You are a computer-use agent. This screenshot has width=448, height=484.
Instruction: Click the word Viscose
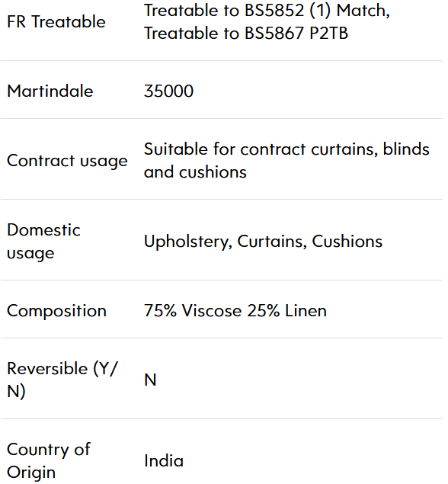[x=212, y=310]
